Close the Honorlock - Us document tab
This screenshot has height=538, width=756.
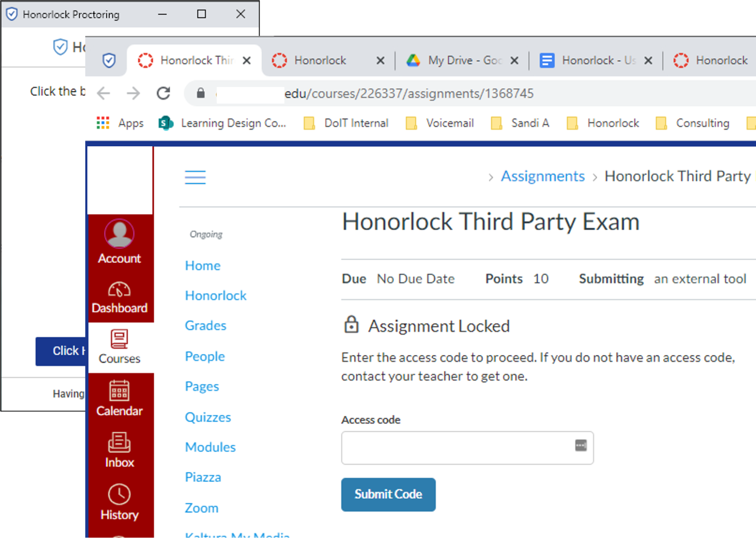coord(648,60)
